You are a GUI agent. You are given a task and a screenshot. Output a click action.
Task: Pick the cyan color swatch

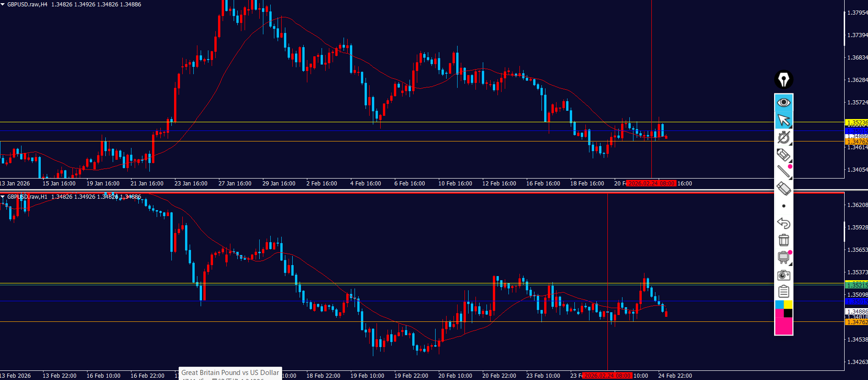point(779,305)
